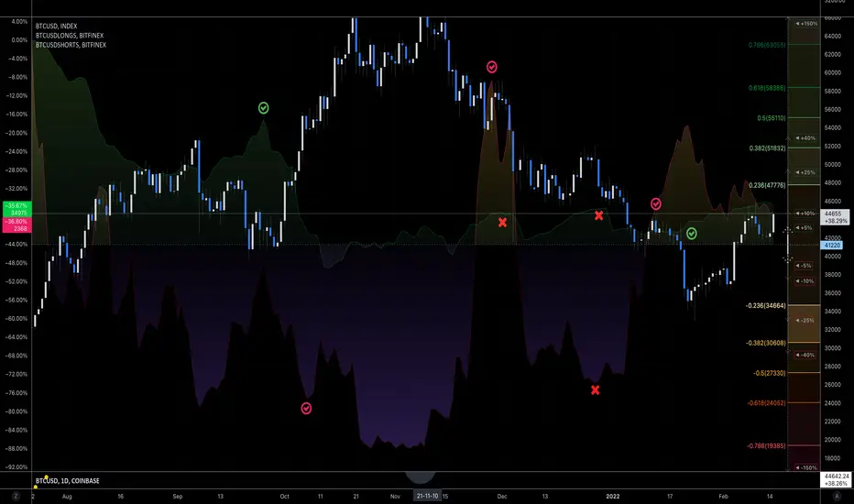854x504 pixels.
Task: Click the pink checkmark above the late-November peak
Action: (x=492, y=67)
